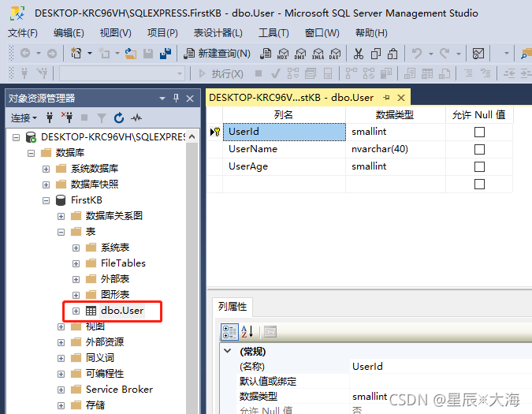Toggle Allow Null for UserName row
Image resolution: width=532 pixels, height=414 pixels.
coord(479,149)
